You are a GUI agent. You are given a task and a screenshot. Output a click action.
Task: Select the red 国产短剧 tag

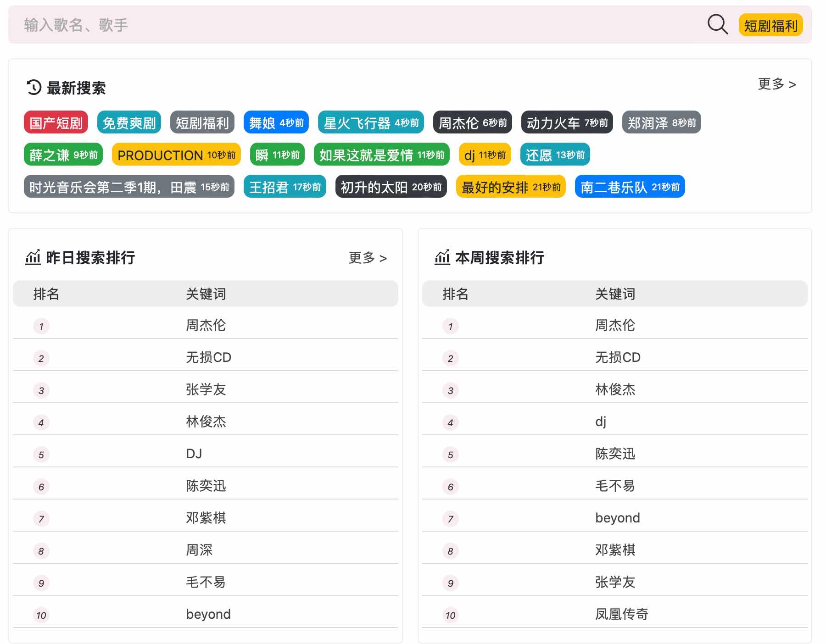tap(56, 122)
